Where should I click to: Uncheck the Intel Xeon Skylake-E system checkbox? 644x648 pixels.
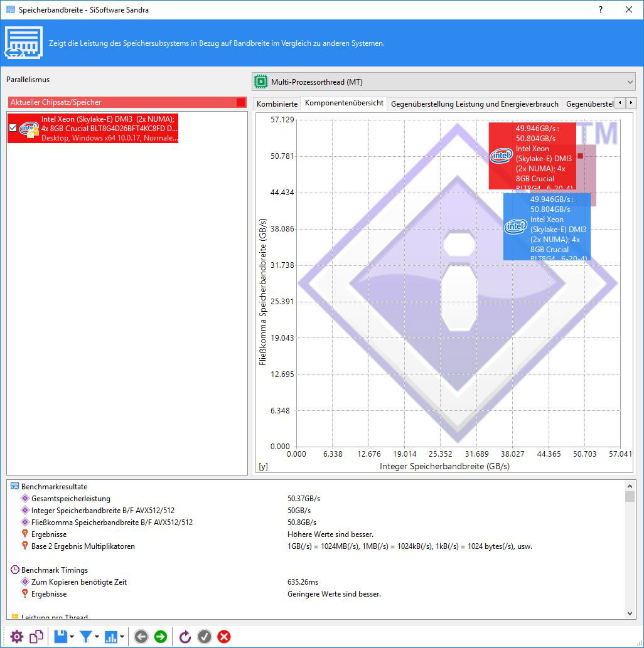(13, 128)
